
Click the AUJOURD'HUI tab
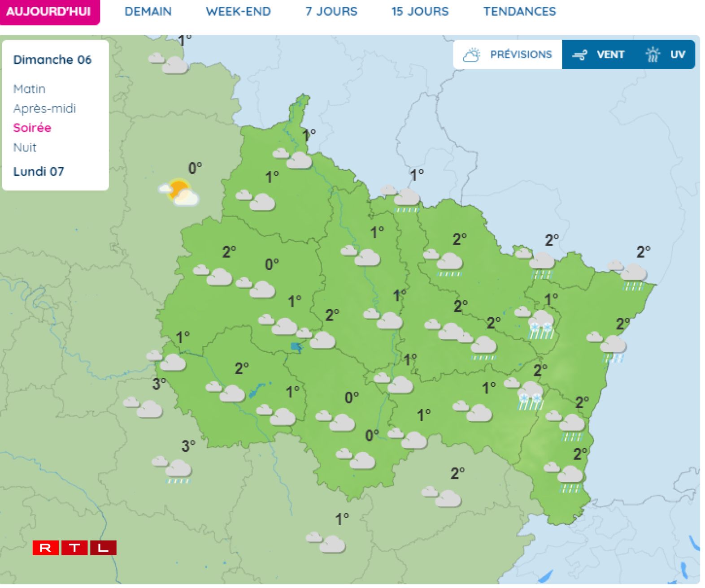(48, 11)
